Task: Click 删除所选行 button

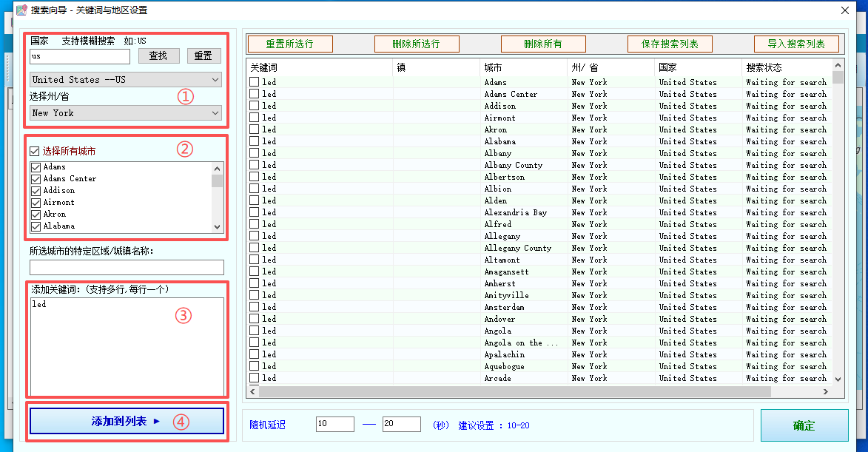Action: click(x=417, y=44)
